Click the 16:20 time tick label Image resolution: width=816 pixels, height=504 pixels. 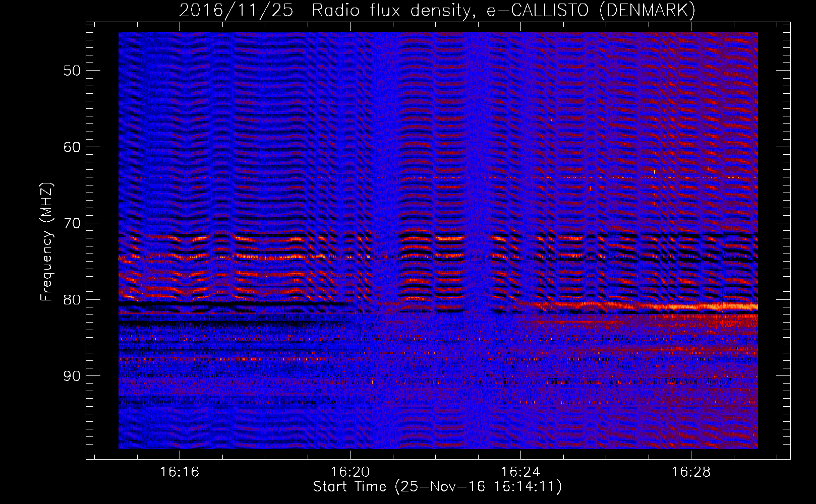pos(350,472)
